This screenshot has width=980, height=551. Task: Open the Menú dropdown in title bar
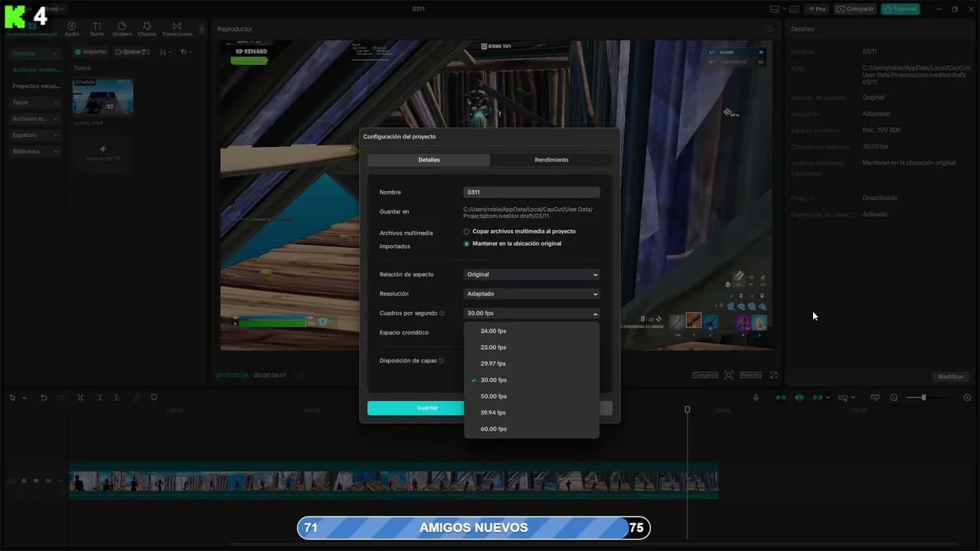[x=52, y=9]
